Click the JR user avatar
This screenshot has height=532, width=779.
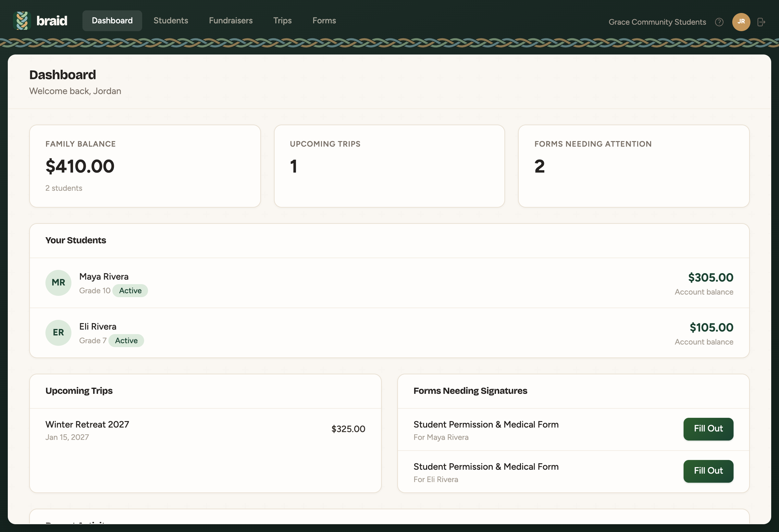click(x=741, y=22)
